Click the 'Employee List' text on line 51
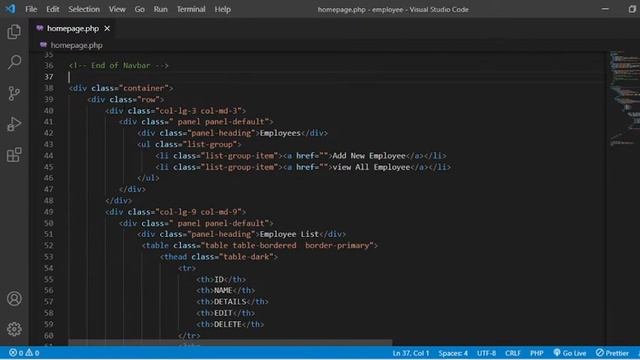 [x=289, y=234]
